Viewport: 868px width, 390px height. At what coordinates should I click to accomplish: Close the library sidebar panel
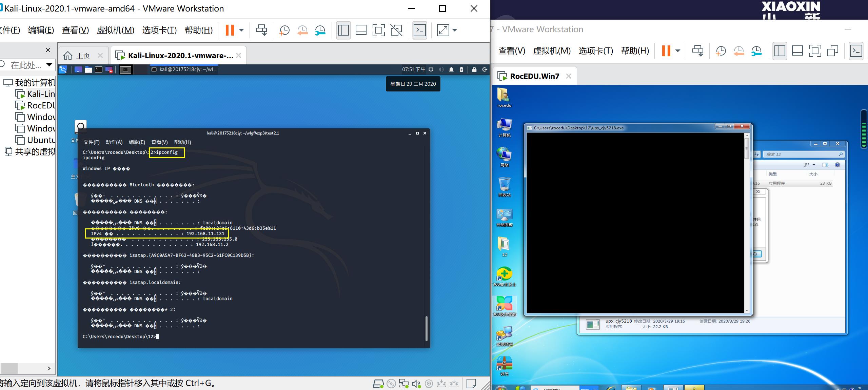(x=48, y=50)
